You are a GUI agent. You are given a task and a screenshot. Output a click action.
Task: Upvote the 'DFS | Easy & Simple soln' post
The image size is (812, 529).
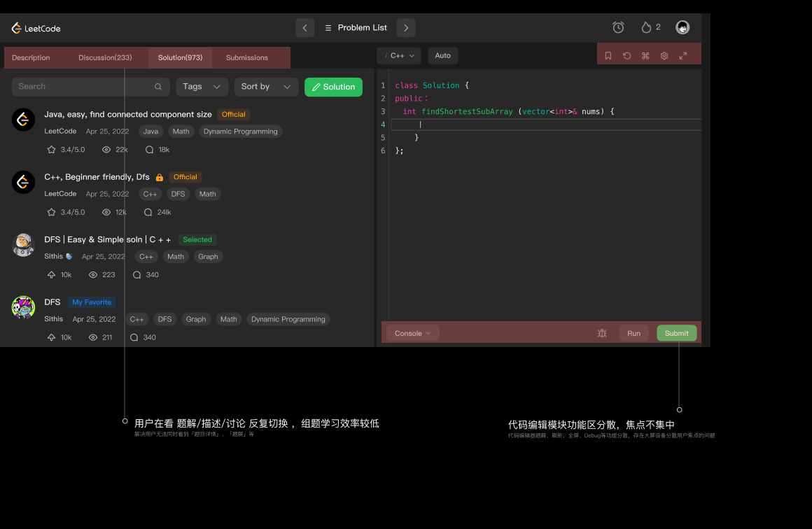pyautogui.click(x=51, y=275)
